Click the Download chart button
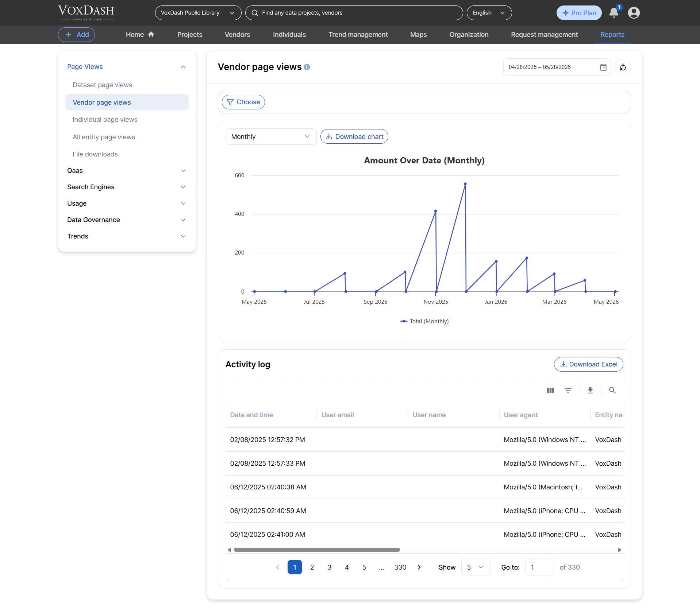Screen dimensions: 700x609 click(354, 137)
